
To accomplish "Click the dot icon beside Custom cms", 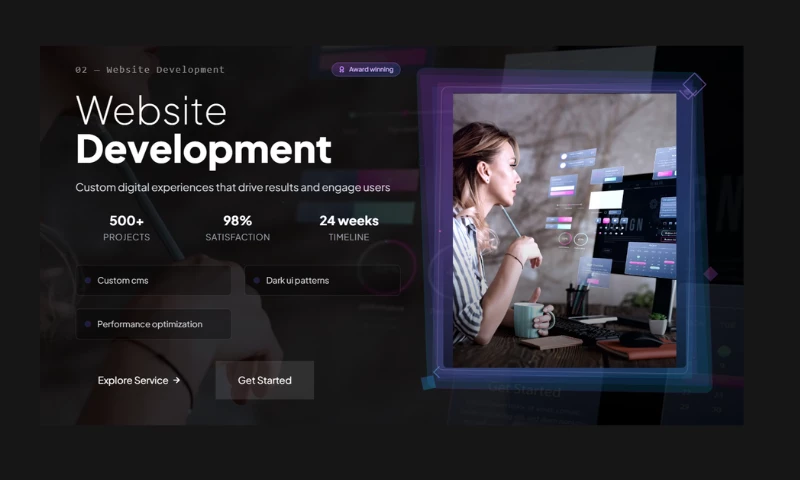I will 88,281.
